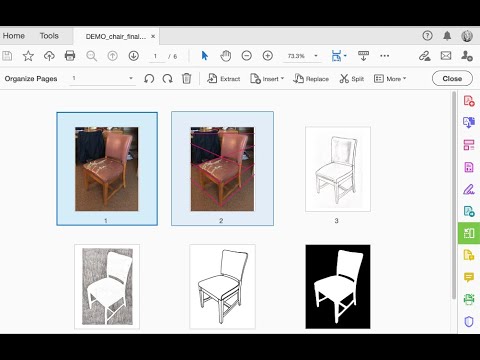Screen dimensions: 480x360
Task: Open the purple document tool in the sidebar
Action: 469,167
